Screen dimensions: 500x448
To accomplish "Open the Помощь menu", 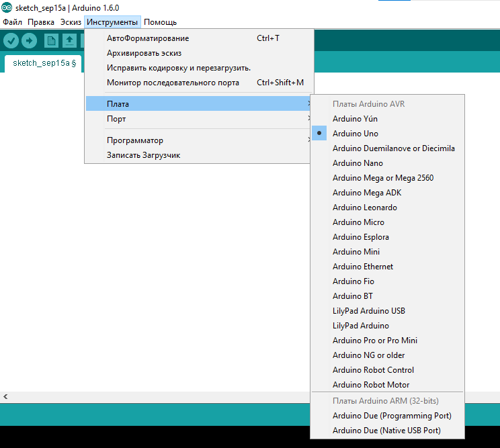I will point(160,22).
